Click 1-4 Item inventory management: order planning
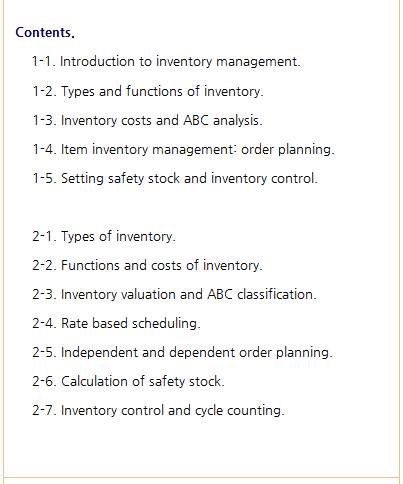 (183, 150)
